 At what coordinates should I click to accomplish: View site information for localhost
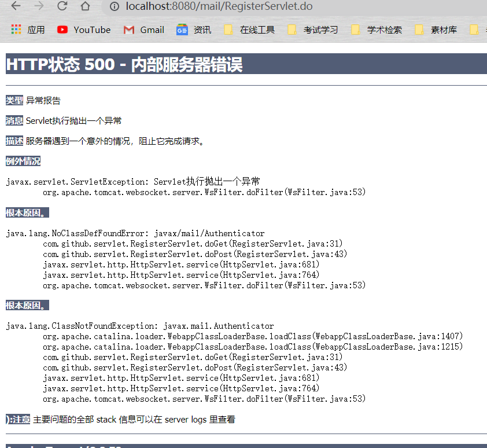[115, 6]
